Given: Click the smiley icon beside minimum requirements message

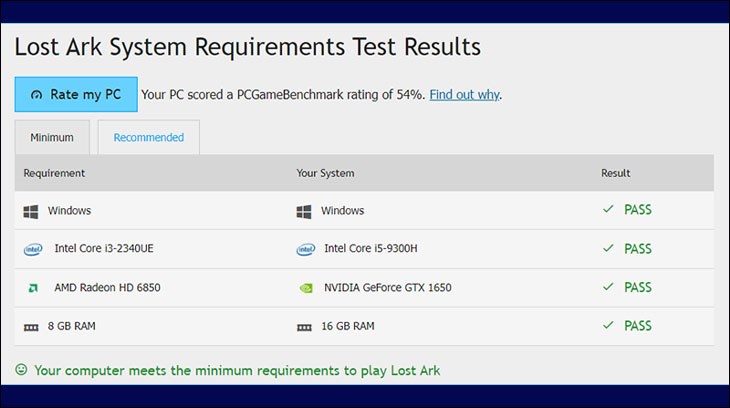Looking at the screenshot, I should click(21, 370).
